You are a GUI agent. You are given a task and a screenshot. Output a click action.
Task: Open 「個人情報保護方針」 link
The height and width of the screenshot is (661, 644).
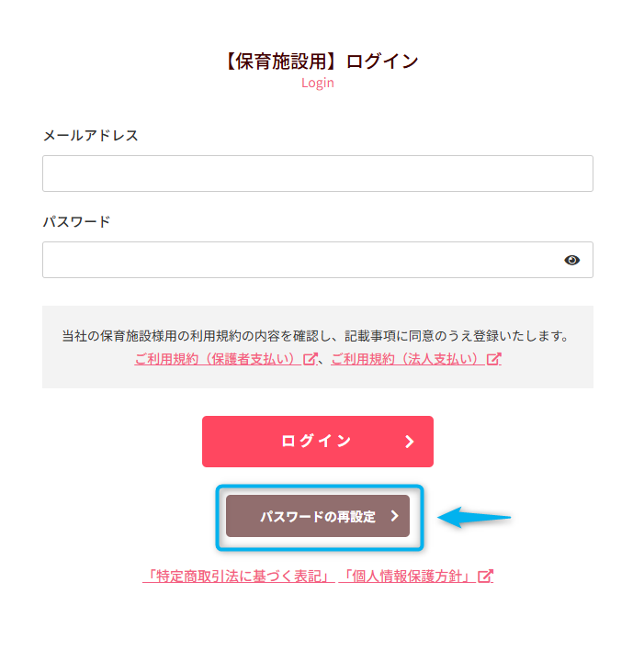(407, 577)
